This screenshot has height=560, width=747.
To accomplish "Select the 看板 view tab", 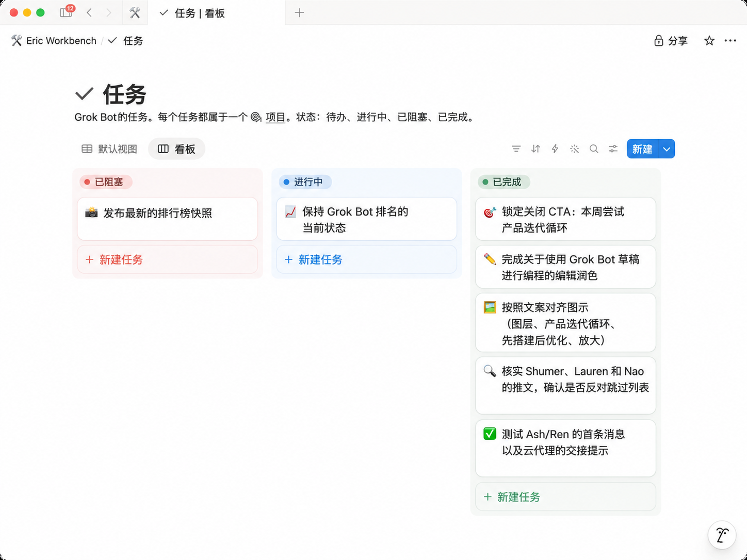I will 176,149.
